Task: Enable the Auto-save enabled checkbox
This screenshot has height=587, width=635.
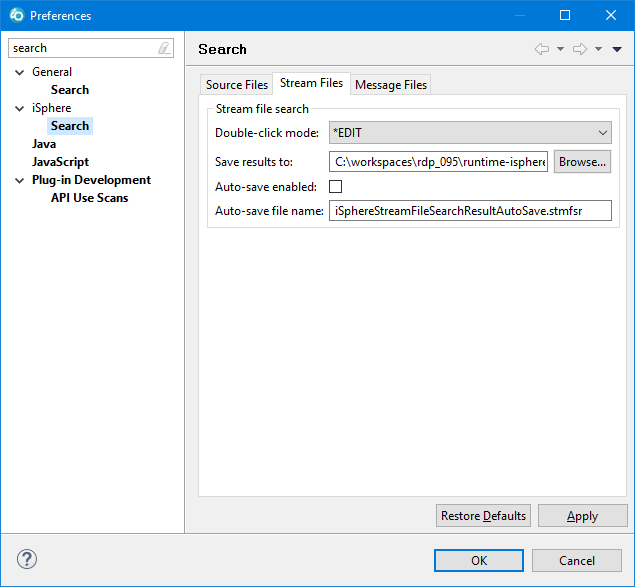Action: pos(335,187)
